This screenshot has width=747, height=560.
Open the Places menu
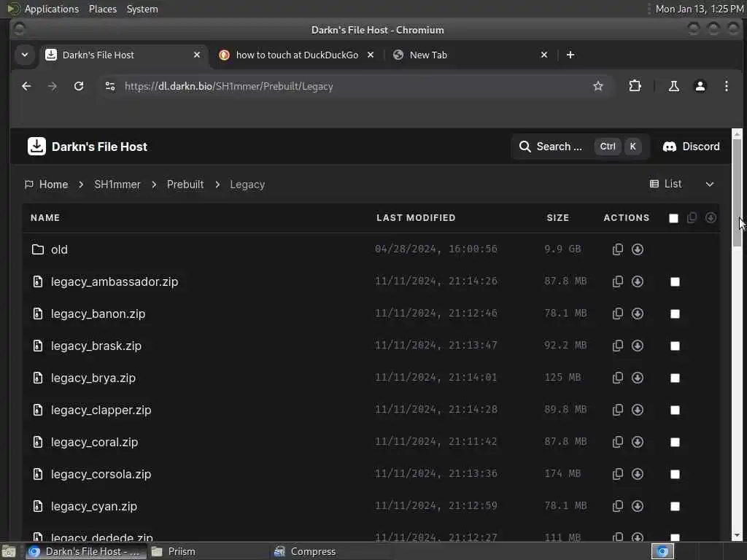click(102, 9)
